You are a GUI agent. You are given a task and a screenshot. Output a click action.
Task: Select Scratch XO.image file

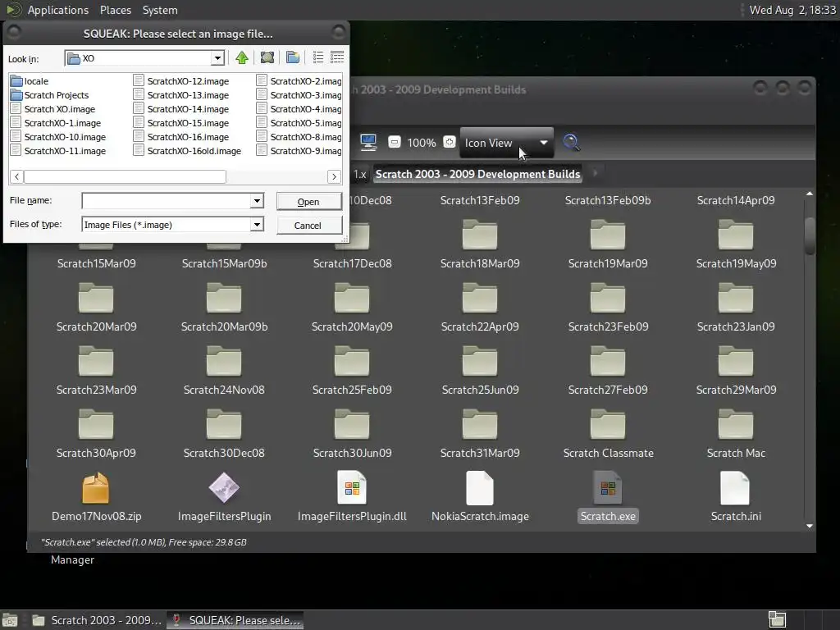point(53,109)
